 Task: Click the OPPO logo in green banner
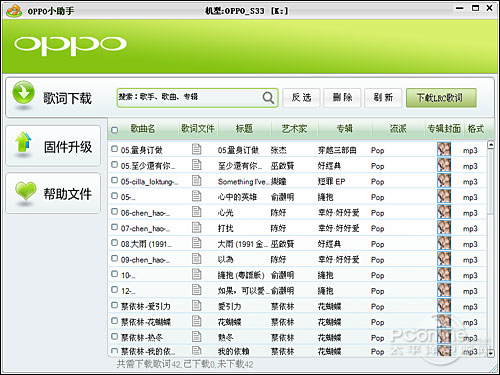[70, 45]
